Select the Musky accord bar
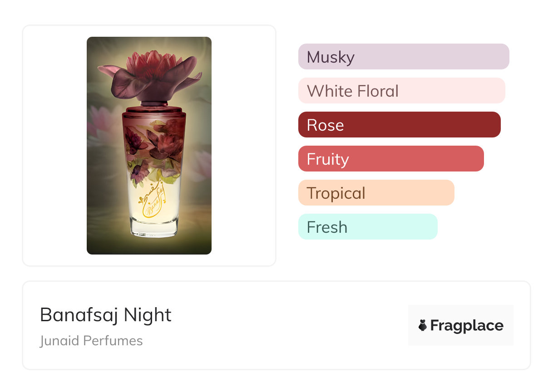The width and height of the screenshot is (553, 392). click(x=403, y=57)
